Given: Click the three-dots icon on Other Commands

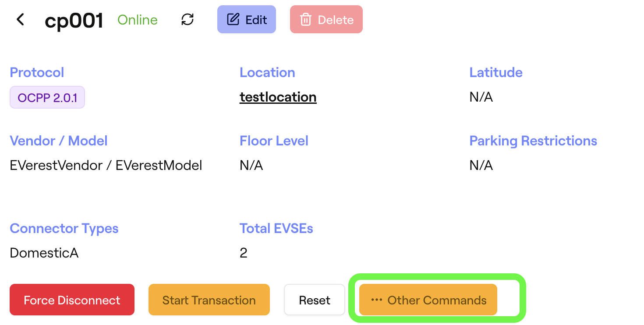Looking at the screenshot, I should [x=376, y=300].
